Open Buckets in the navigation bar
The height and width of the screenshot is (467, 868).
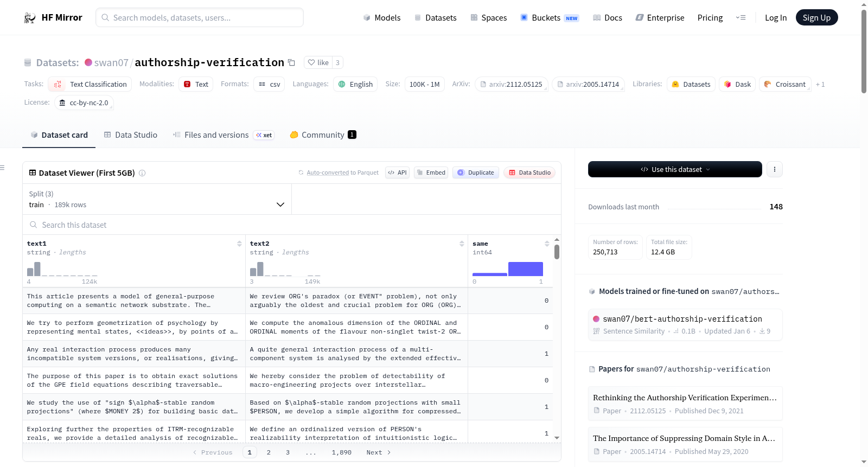550,18
